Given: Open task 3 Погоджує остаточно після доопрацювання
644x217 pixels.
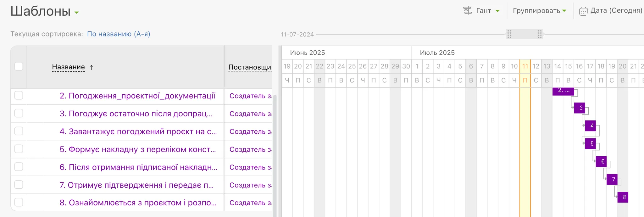Looking at the screenshot, I should [x=136, y=114].
